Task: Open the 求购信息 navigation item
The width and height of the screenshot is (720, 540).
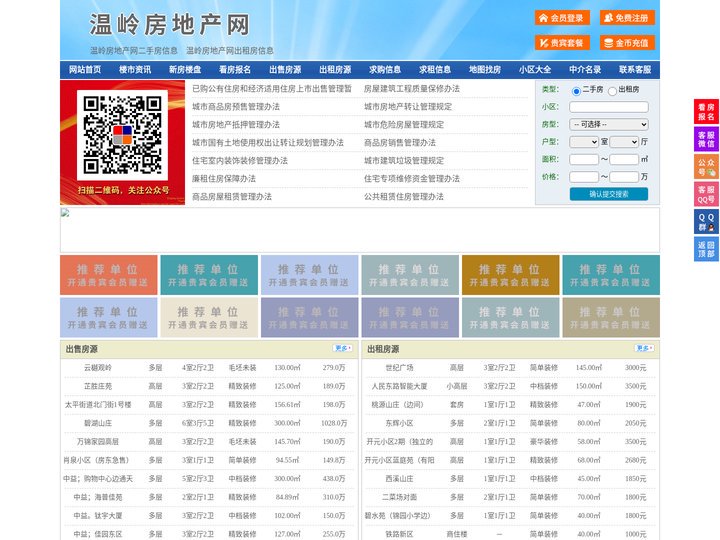Action: (385, 70)
